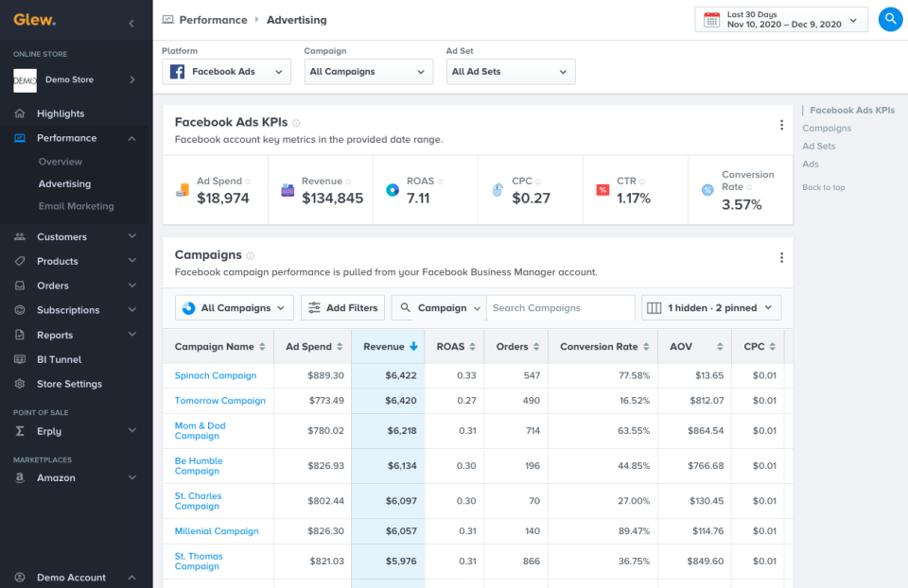Open the blue search icon at top right
Viewport: 908px width, 588px height.
(889, 19)
